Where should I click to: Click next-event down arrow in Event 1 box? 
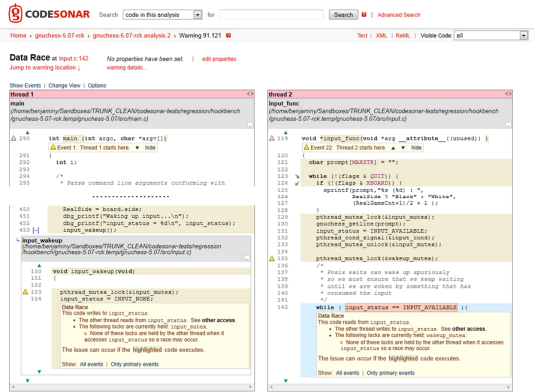(x=137, y=147)
